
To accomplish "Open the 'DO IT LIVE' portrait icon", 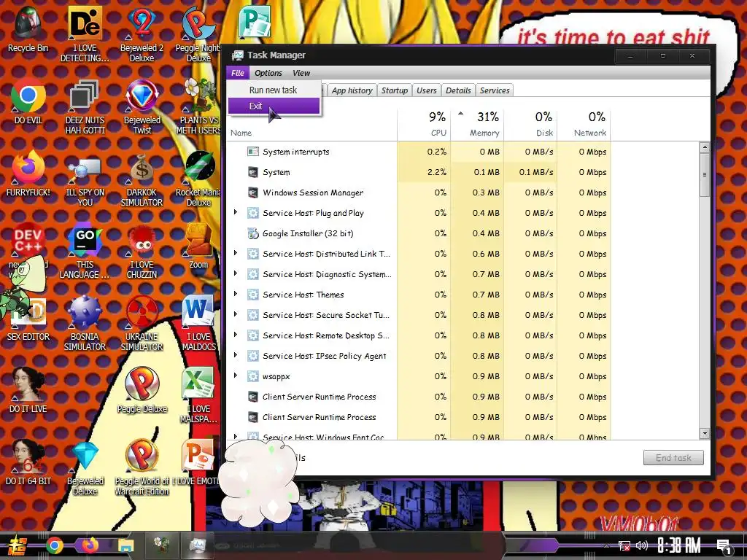I will tap(28, 389).
